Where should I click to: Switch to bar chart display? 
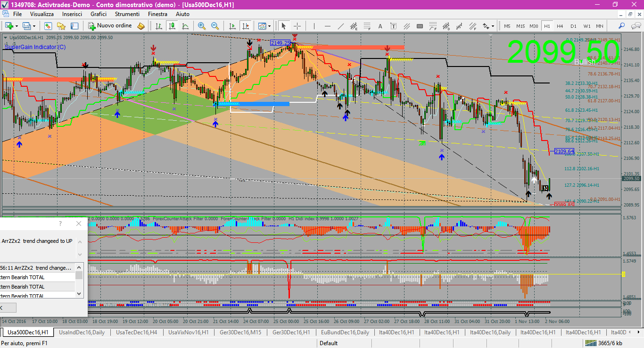pos(159,26)
